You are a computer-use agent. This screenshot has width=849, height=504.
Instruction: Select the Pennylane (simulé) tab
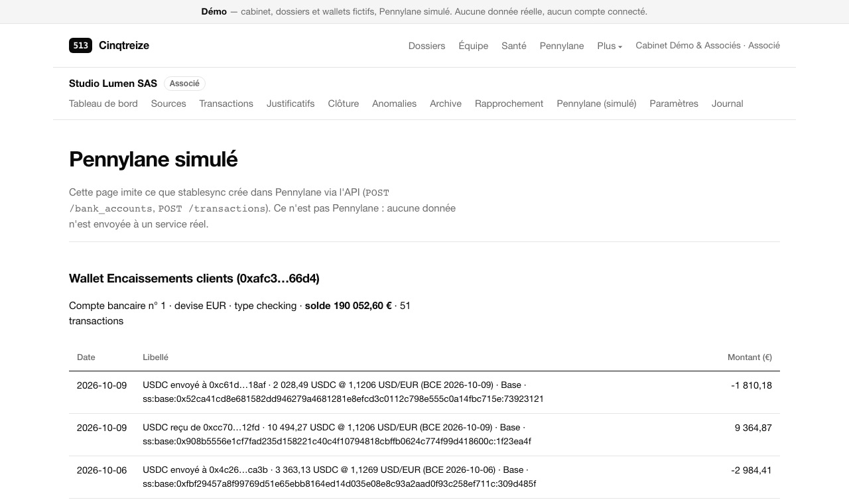(596, 103)
